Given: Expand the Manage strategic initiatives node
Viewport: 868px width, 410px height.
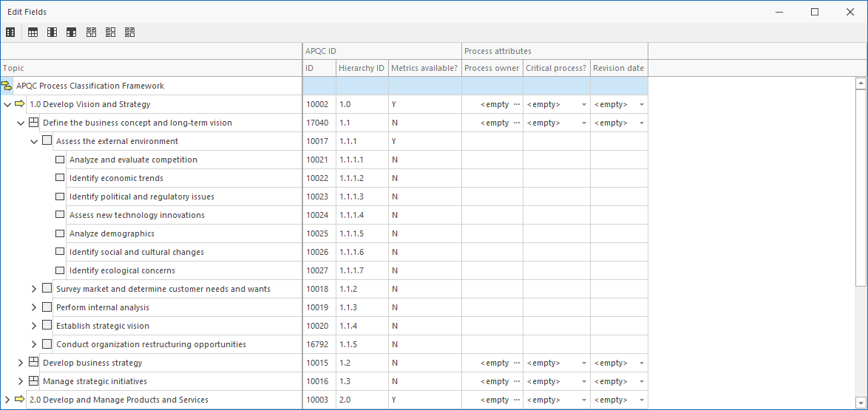Looking at the screenshot, I should point(21,381).
